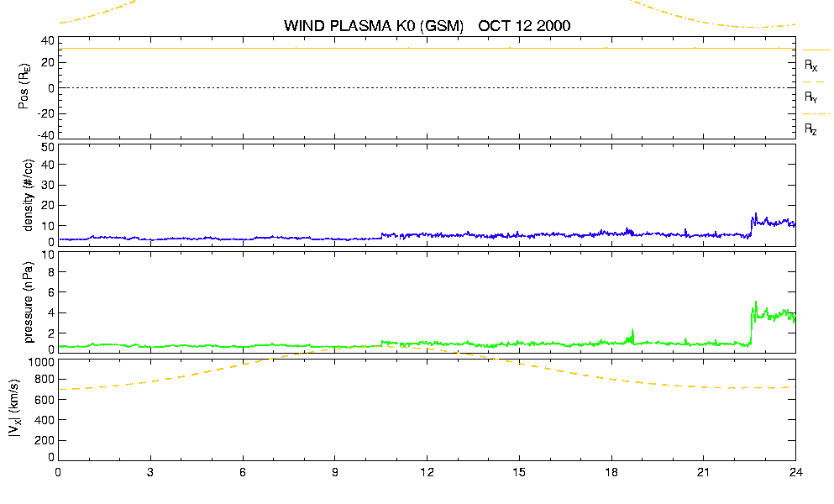Click the '-40' tick on position axis
The height and width of the screenshot is (504, 834).
point(45,136)
